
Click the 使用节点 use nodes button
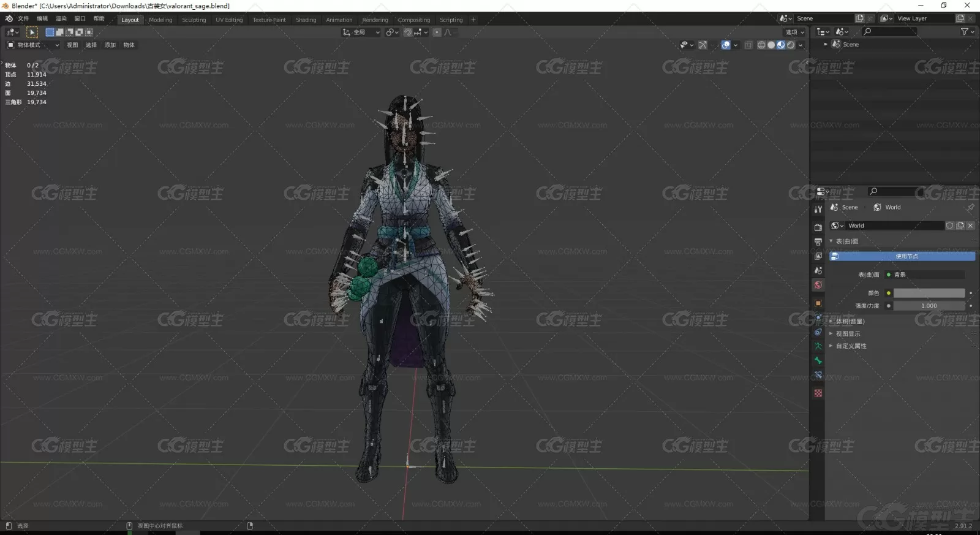(x=902, y=256)
